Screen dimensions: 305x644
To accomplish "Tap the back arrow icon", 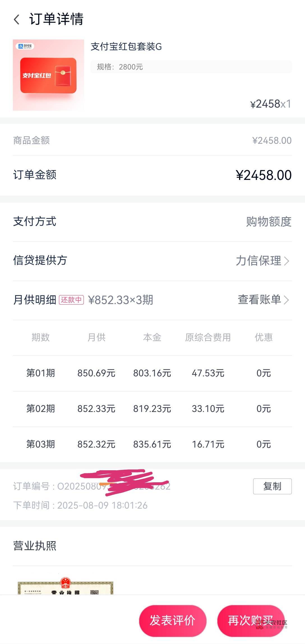I will pos(17,20).
